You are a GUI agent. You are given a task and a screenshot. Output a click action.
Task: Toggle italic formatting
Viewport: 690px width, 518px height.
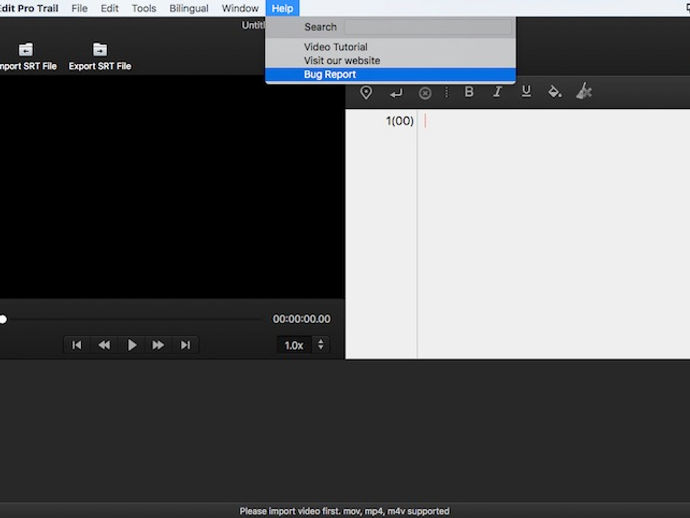[x=497, y=92]
